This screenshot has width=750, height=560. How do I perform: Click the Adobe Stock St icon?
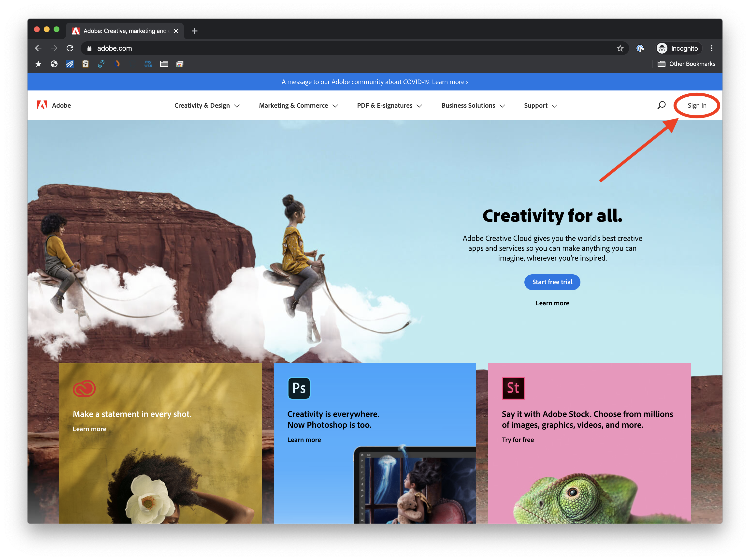[x=513, y=388]
